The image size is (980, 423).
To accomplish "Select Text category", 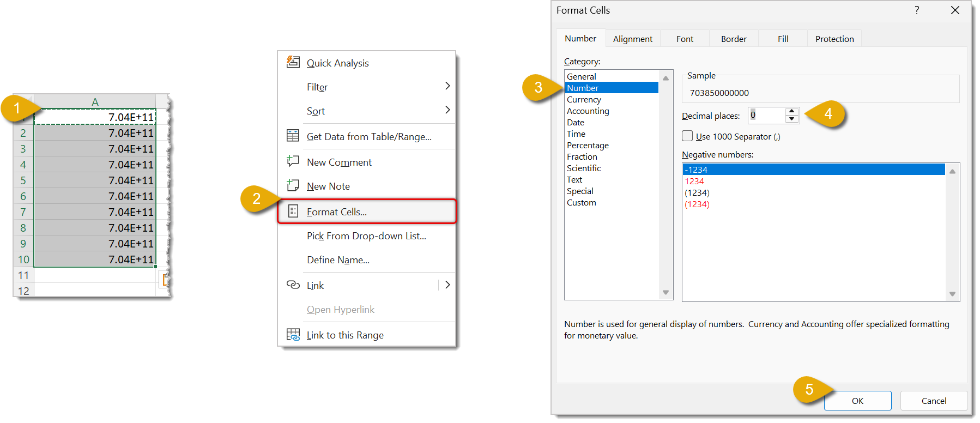I will click(x=612, y=179).
